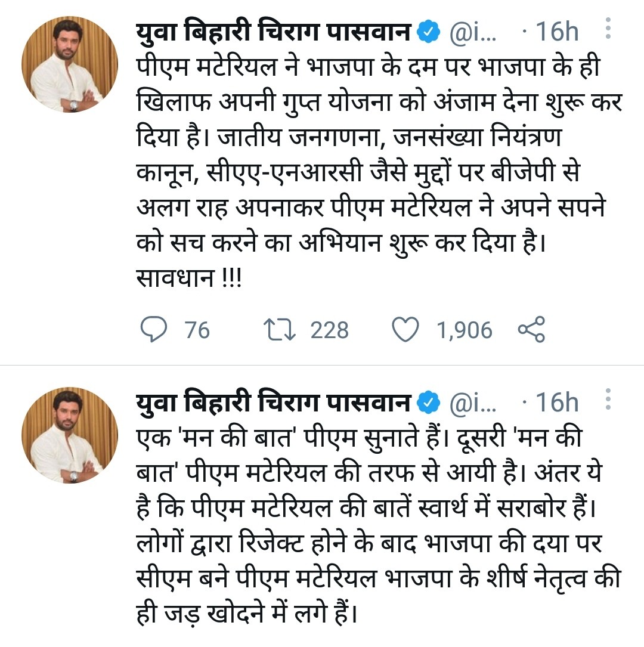Image resolution: width=644 pixels, height=647 pixels.
Task: Click the @i... handle on 'मन की बात' tweet
Action: click(x=472, y=403)
